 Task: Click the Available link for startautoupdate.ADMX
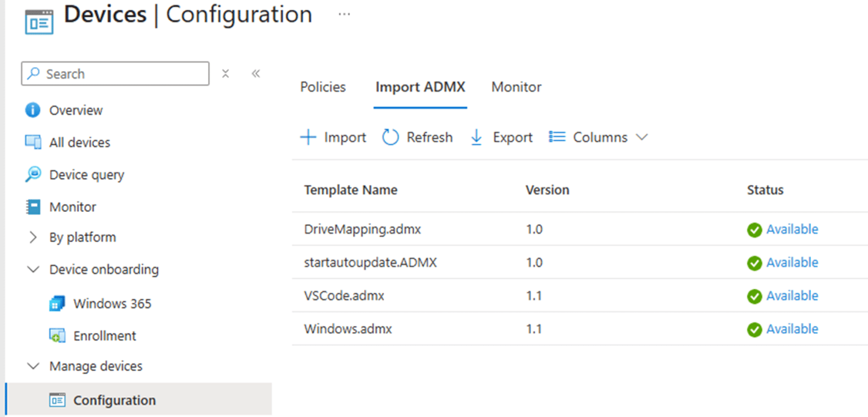coord(792,262)
